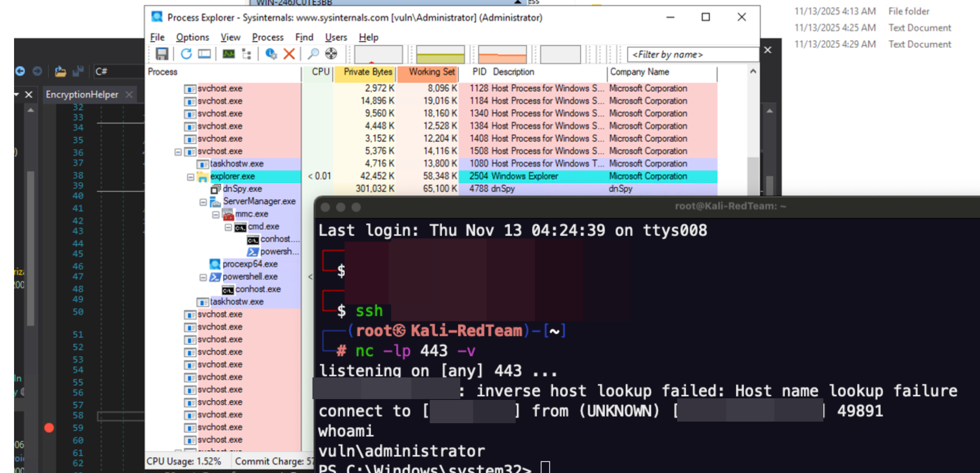Collapse the explorer.exe process tree
The width and height of the screenshot is (980, 473).
[190, 177]
